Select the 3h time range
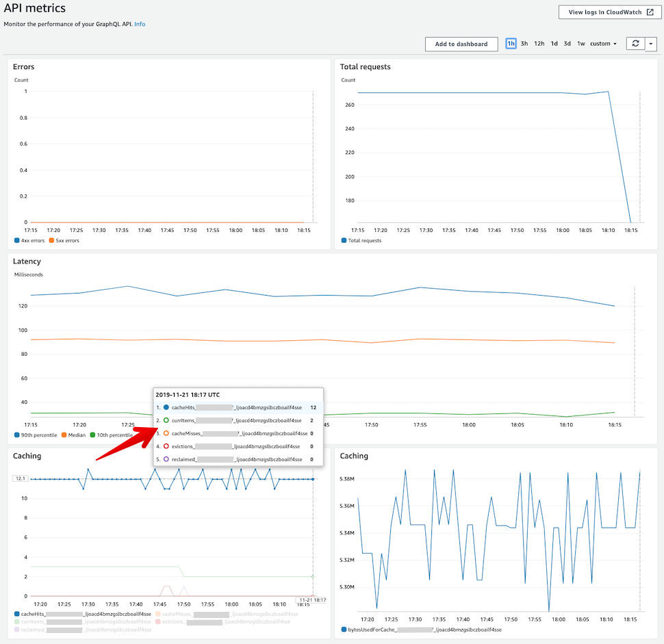664x644 pixels. 524,44
